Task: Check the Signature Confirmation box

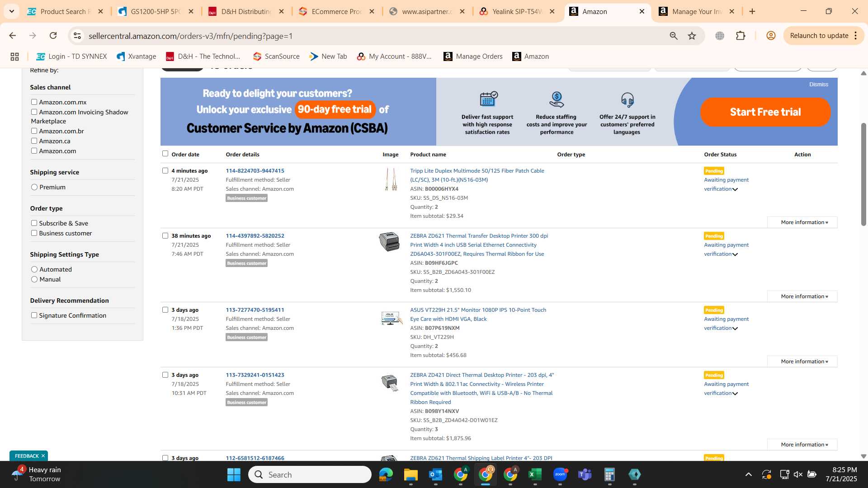Action: [34, 315]
